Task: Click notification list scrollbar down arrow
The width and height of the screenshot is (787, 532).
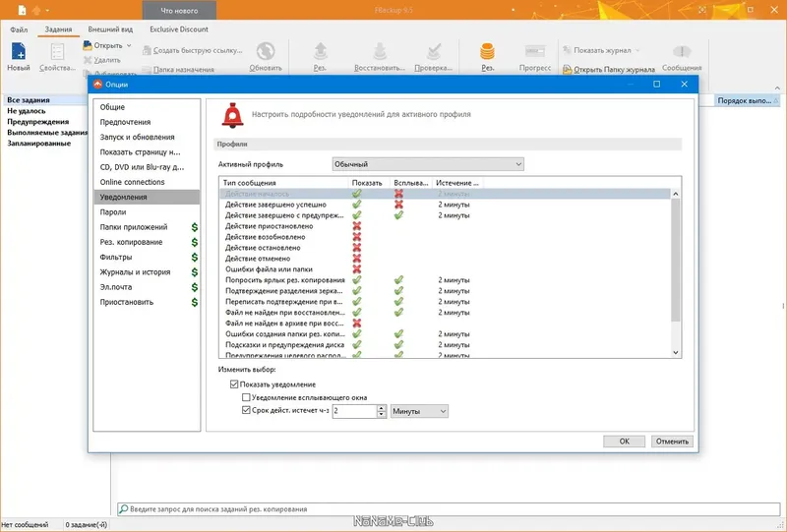Action: coord(676,352)
